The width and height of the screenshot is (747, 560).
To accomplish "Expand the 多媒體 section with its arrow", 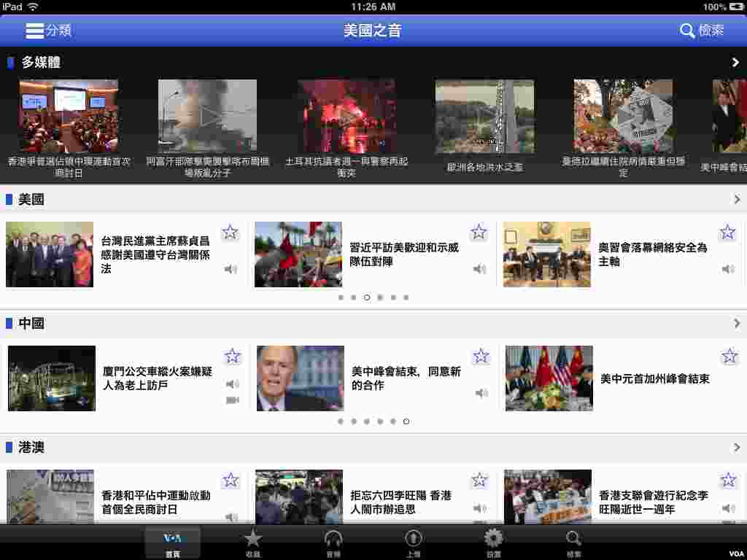I will [x=735, y=63].
